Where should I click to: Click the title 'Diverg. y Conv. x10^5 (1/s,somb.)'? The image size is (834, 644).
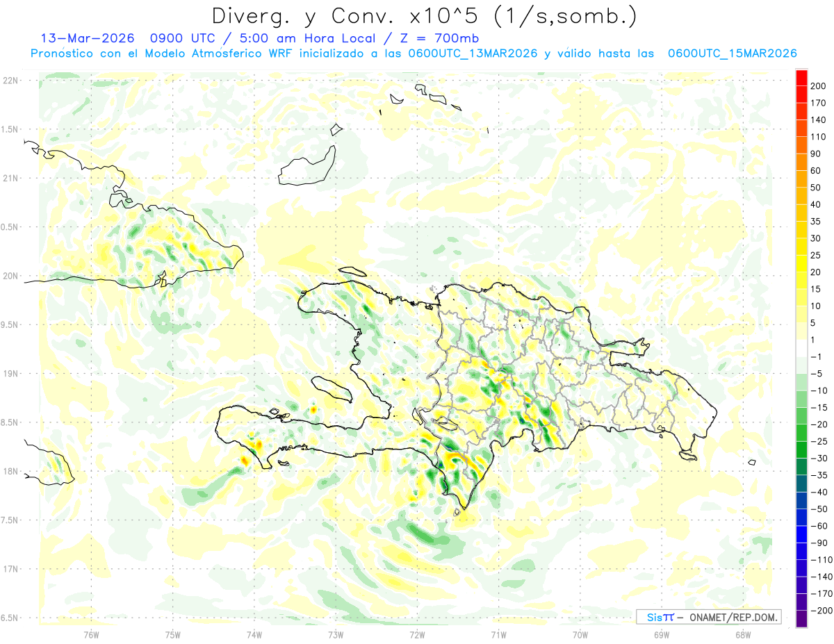point(423,16)
